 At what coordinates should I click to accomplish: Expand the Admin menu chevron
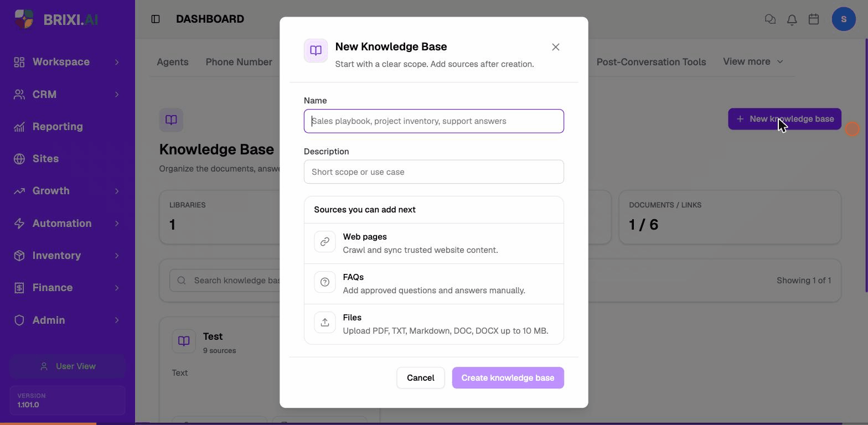coord(117,320)
